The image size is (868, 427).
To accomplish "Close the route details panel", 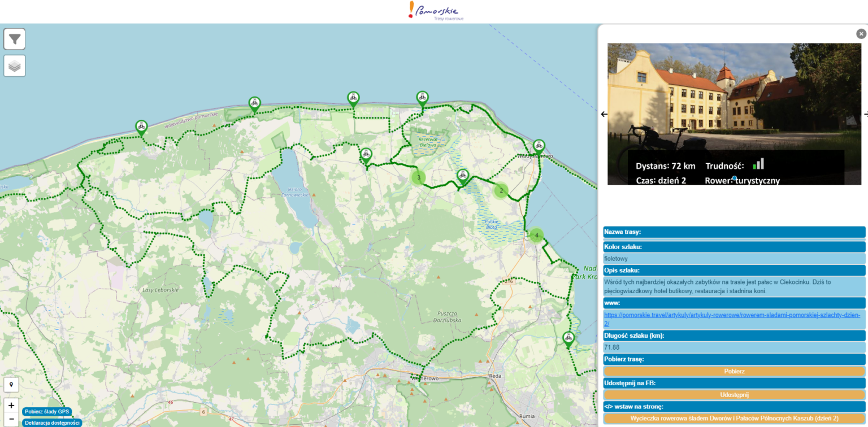I will 861,34.
